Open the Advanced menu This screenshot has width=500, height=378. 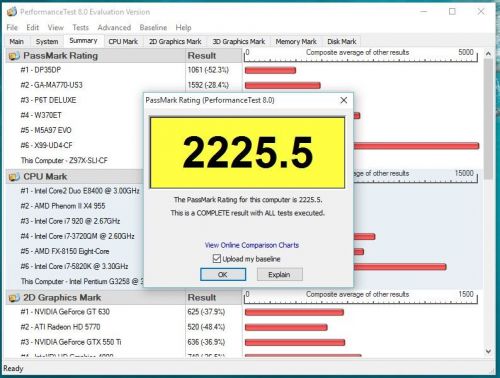click(x=114, y=28)
